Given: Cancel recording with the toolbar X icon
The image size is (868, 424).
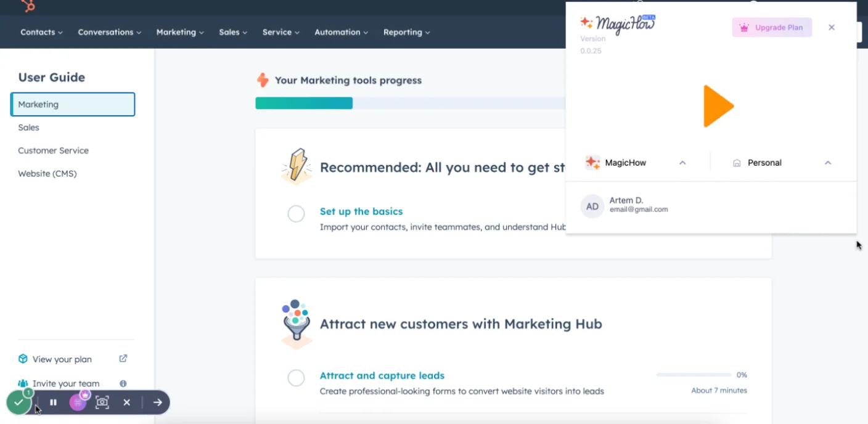Looking at the screenshot, I should [x=126, y=402].
